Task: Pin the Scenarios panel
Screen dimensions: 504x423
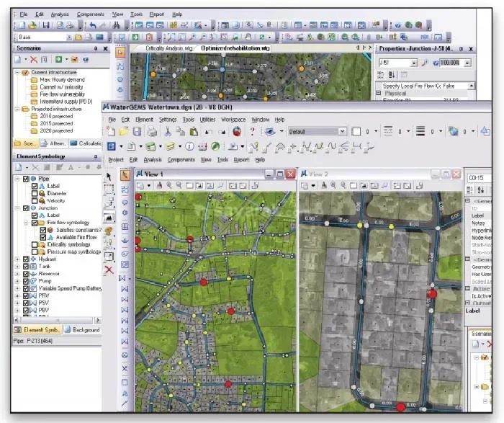Action: point(96,48)
